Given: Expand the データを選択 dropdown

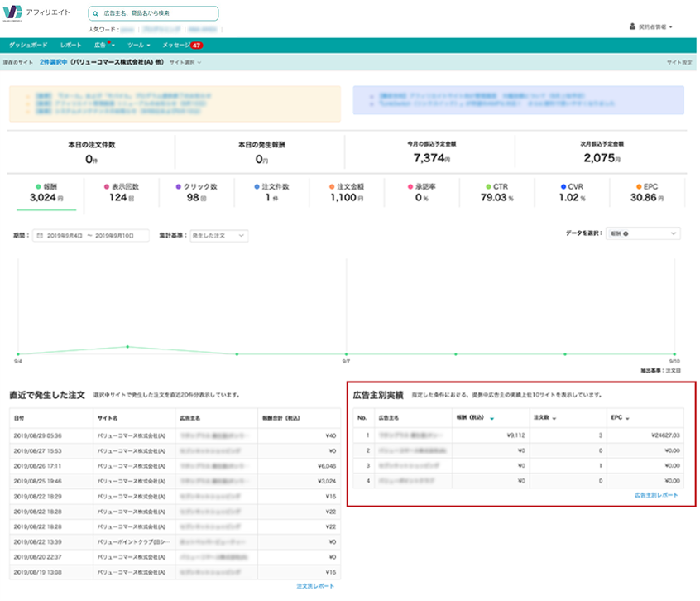Looking at the screenshot, I should coord(643,233).
